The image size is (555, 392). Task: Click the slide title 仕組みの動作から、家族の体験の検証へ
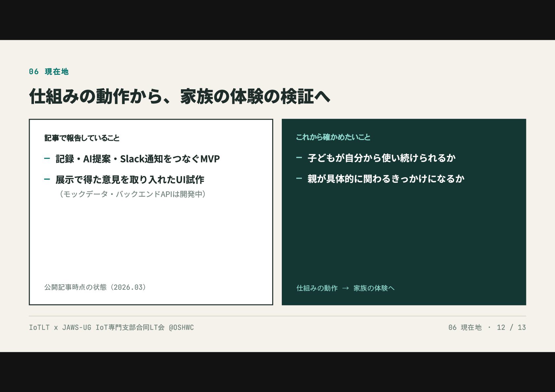[180, 96]
